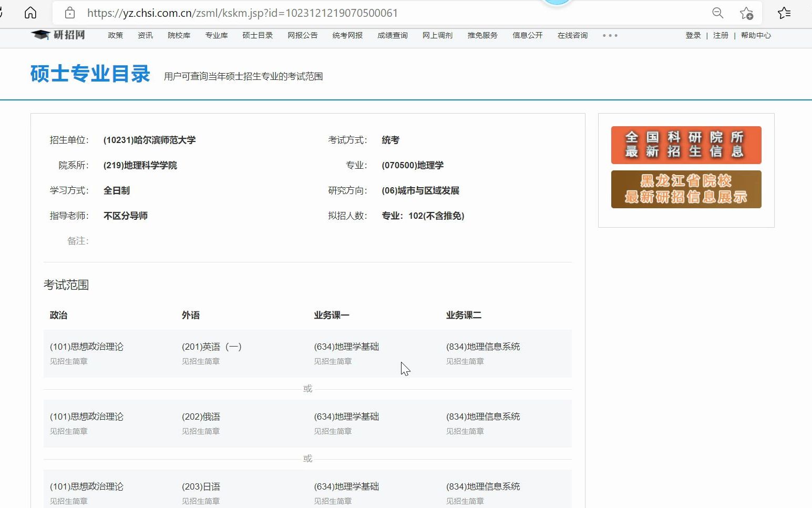Select the 网上调剂 navigation item
The height and width of the screenshot is (508, 812).
click(437, 35)
